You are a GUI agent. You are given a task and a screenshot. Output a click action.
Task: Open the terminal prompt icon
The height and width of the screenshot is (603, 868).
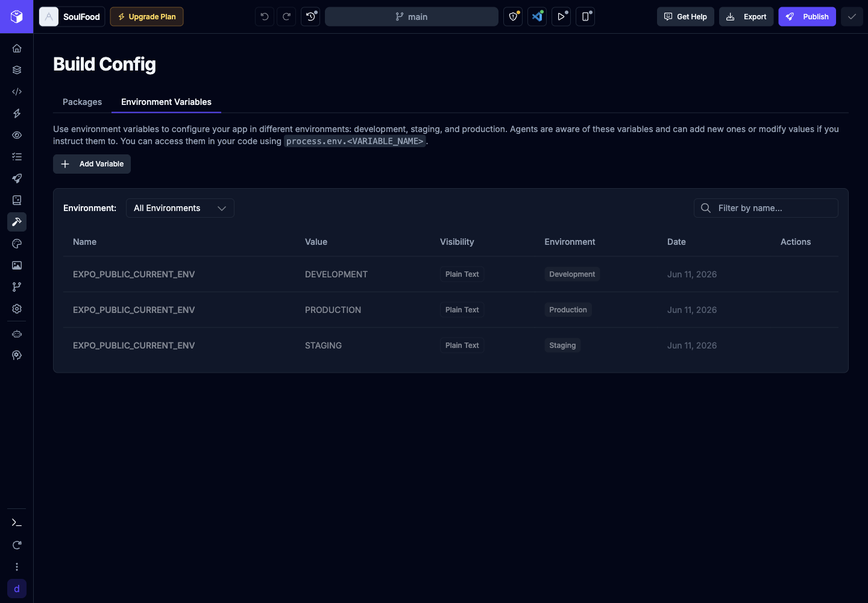[x=17, y=523]
